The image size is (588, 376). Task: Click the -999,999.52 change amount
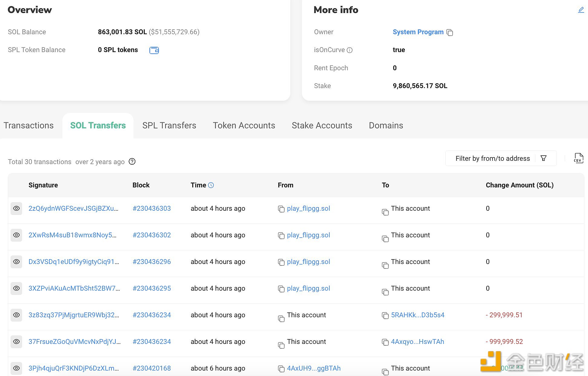pyautogui.click(x=504, y=342)
